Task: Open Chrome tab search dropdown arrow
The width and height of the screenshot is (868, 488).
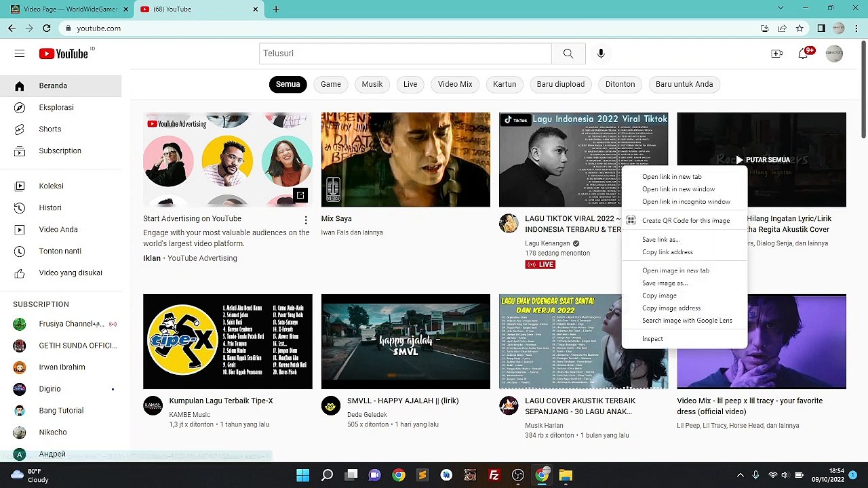Action: pos(781,9)
